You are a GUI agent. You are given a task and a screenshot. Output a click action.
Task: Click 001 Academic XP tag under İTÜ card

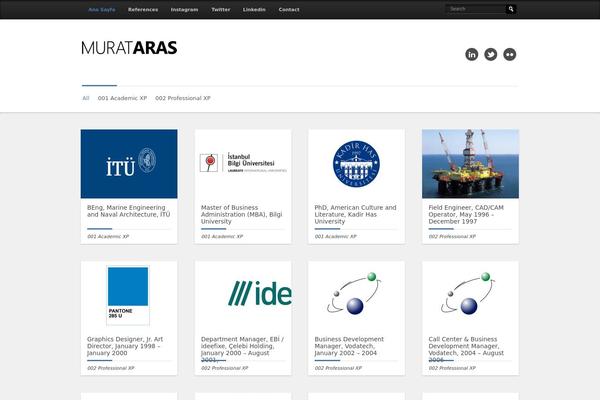tap(108, 237)
